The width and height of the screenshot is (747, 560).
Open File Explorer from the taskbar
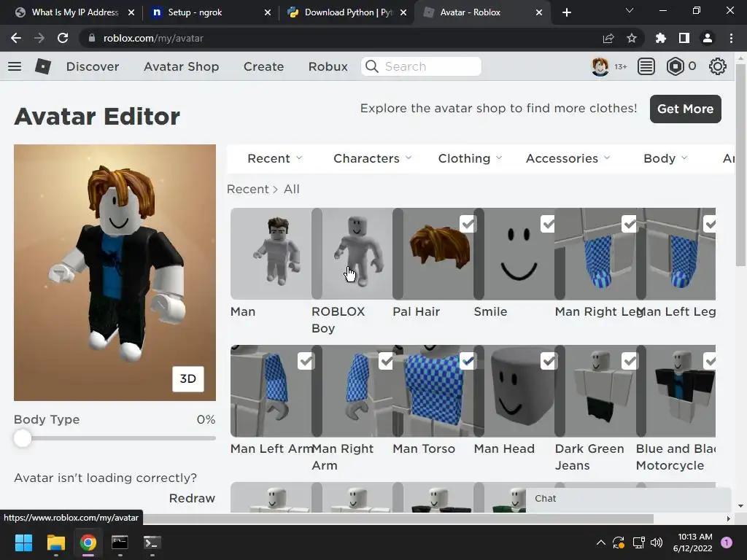(x=55, y=542)
